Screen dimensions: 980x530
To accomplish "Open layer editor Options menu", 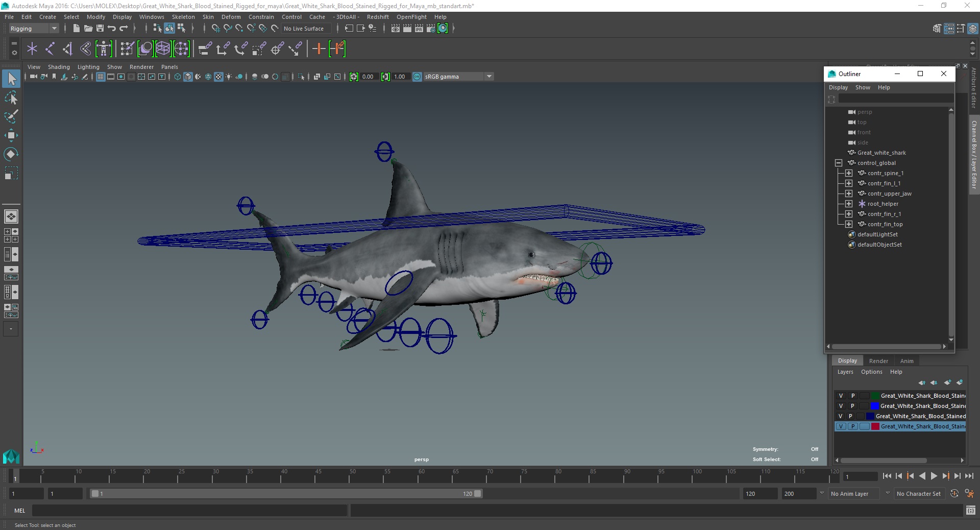I will tap(871, 372).
